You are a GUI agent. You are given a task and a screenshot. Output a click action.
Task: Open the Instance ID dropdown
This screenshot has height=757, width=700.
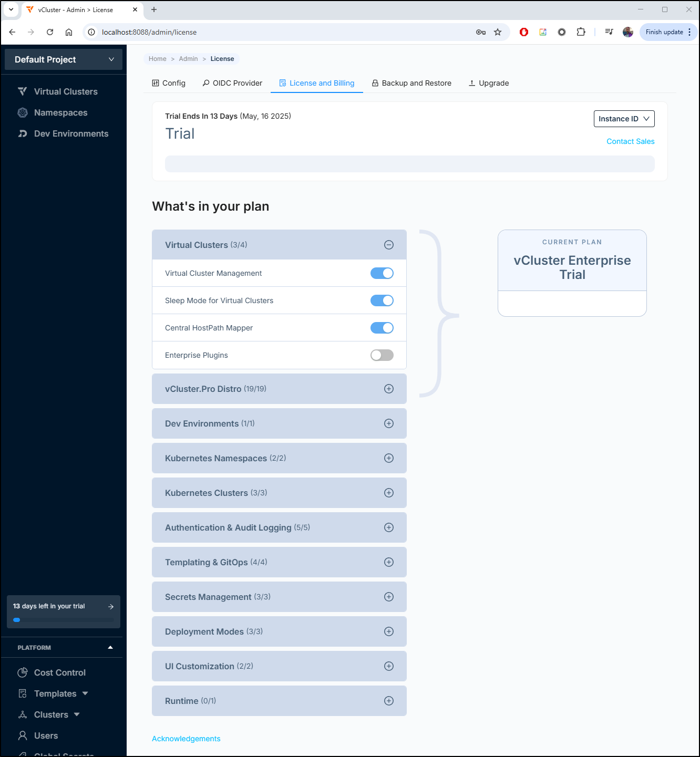pyautogui.click(x=624, y=119)
